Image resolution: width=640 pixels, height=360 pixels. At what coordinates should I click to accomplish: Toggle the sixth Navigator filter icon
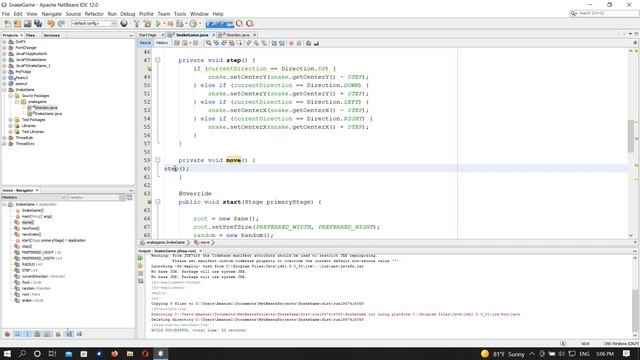[58, 334]
